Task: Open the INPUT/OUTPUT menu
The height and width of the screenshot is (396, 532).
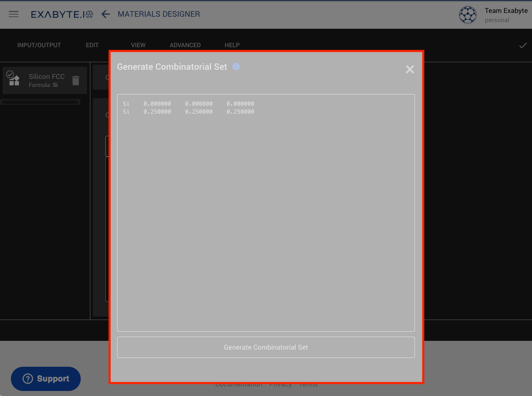Action: click(x=39, y=45)
